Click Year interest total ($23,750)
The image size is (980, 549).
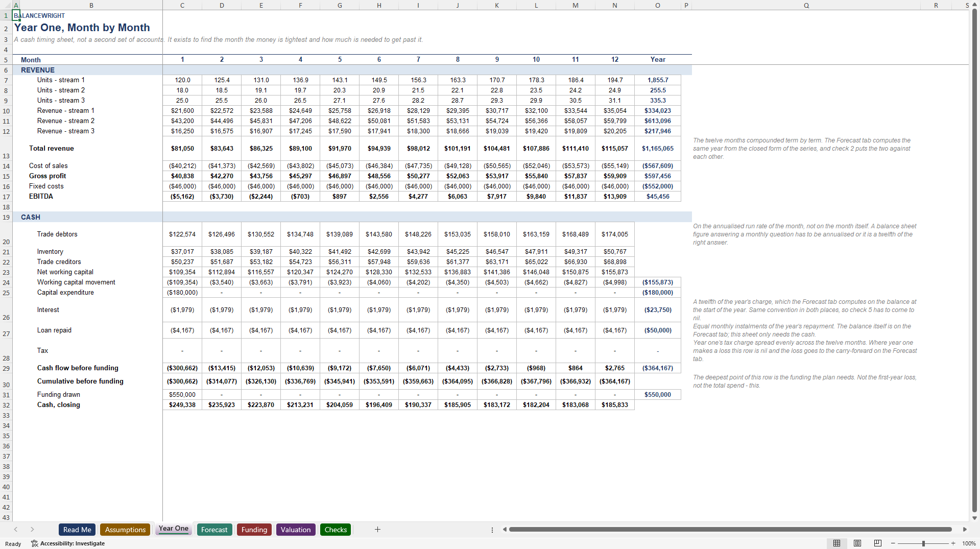pyautogui.click(x=658, y=310)
